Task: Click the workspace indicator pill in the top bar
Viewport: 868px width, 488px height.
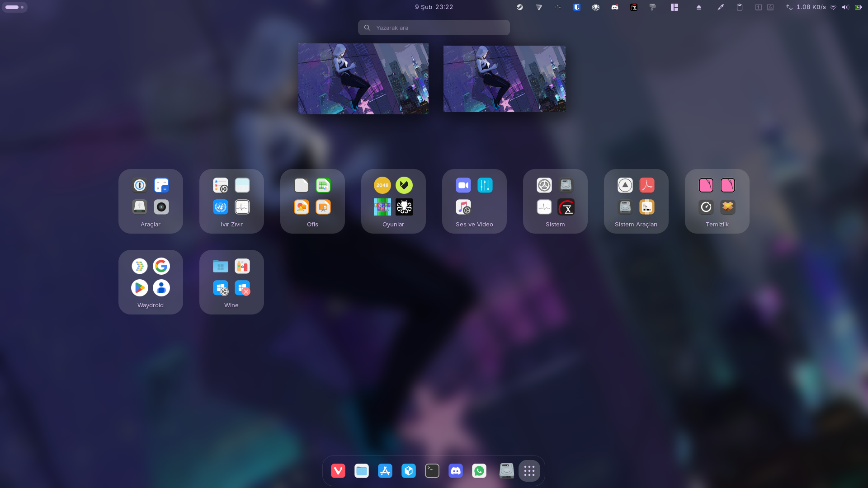Action: point(14,7)
